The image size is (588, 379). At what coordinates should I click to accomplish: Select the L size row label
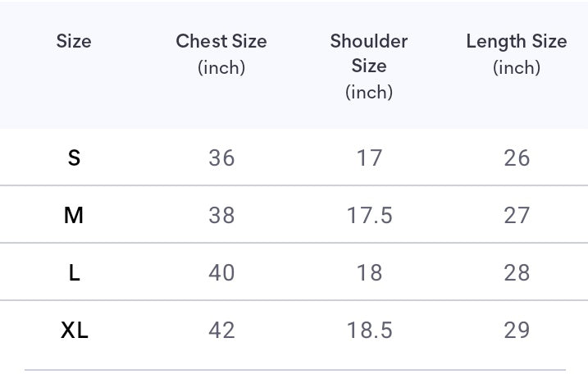74,272
